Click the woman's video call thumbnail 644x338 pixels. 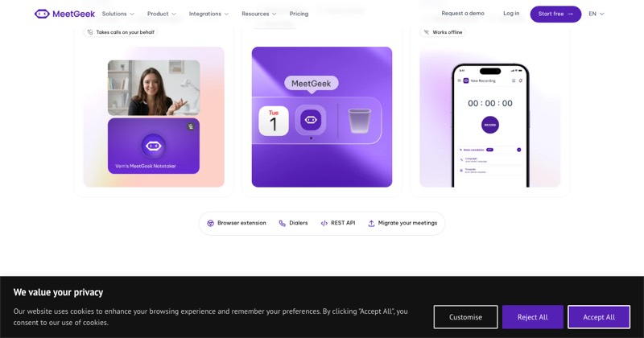pyautogui.click(x=154, y=88)
